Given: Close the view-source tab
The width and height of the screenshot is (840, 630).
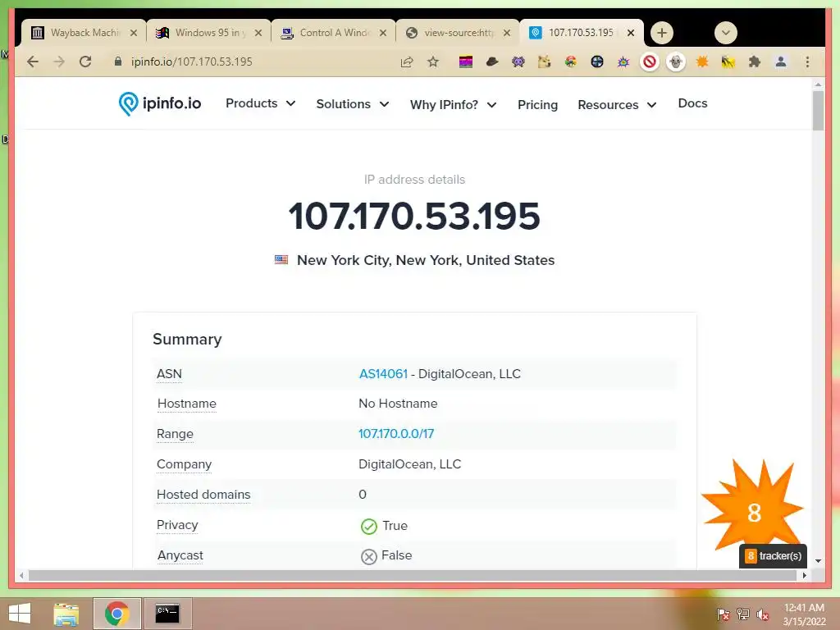Looking at the screenshot, I should coord(507,33).
